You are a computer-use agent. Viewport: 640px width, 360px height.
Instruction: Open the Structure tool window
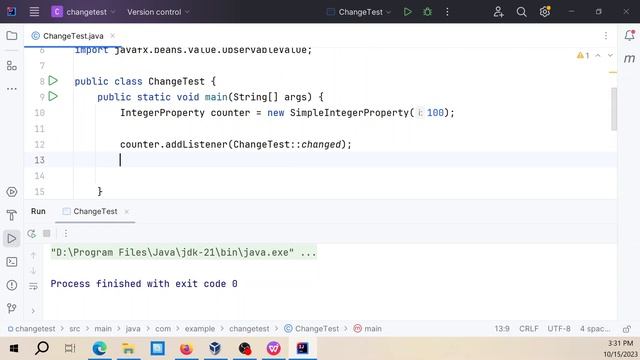(12, 65)
